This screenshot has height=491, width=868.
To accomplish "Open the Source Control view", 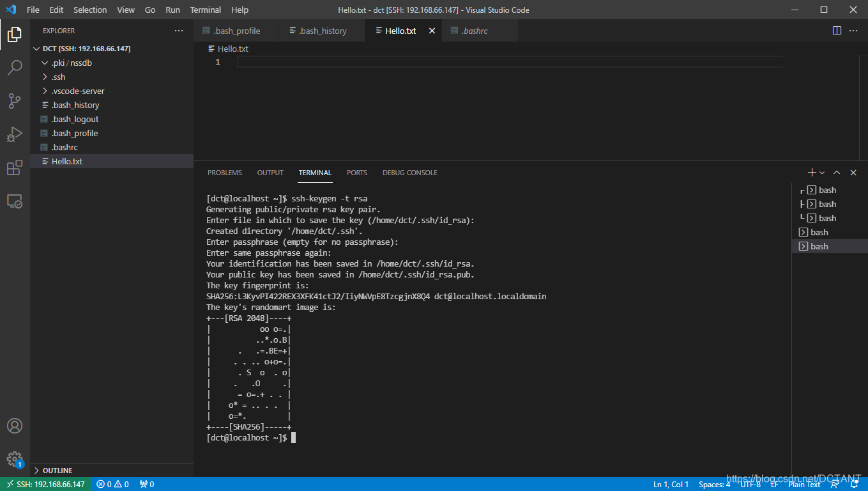I will pos(15,101).
